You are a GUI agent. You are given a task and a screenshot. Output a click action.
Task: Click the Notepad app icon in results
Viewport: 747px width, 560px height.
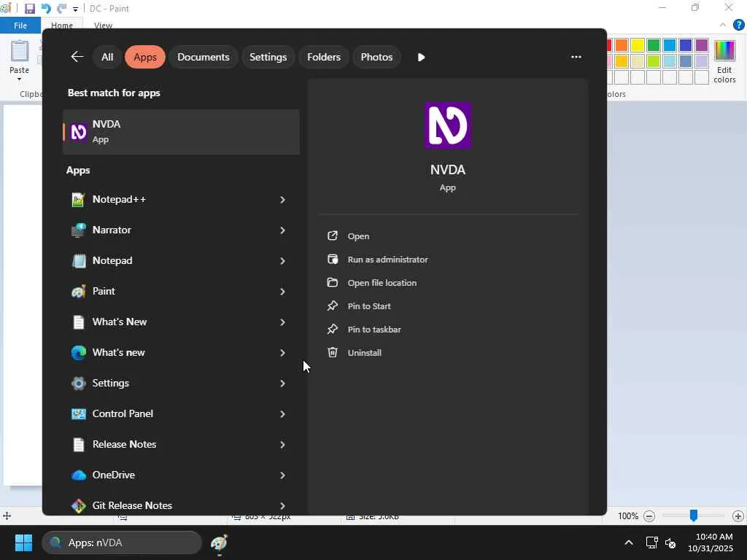(79, 260)
